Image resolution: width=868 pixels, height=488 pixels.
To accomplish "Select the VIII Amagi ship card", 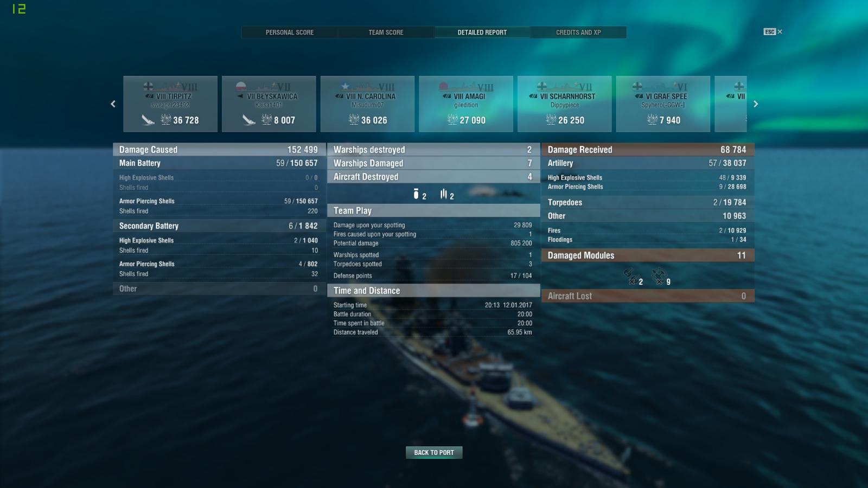I will pyautogui.click(x=466, y=104).
